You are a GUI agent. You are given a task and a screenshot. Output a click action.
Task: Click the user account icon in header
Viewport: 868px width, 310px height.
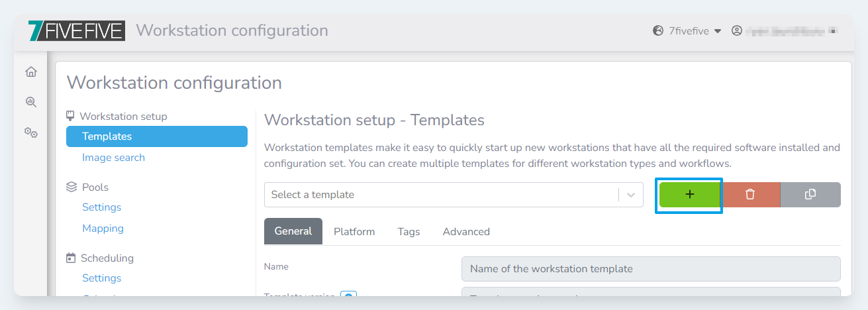(737, 30)
